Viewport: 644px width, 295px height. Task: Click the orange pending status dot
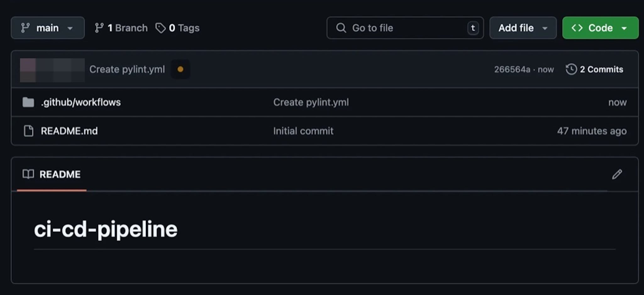tap(180, 69)
